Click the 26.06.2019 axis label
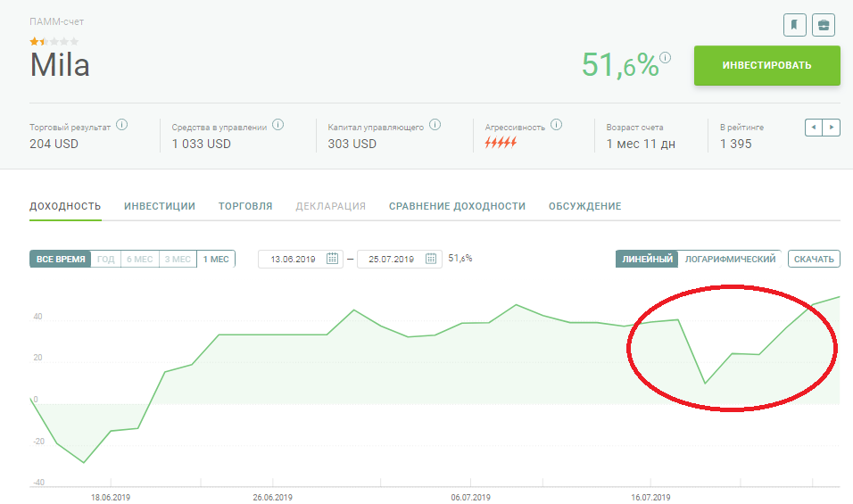Viewport: 853px width, 504px height. [272, 497]
